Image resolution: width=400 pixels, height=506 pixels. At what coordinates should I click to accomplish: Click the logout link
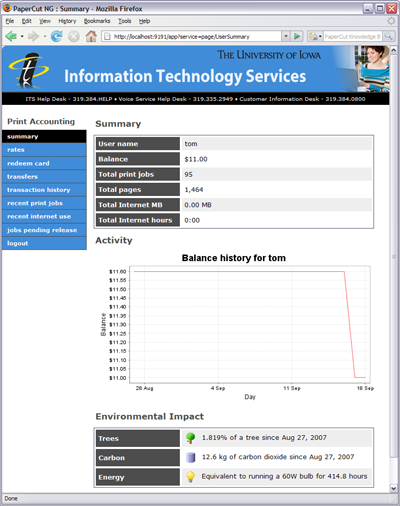click(x=44, y=243)
